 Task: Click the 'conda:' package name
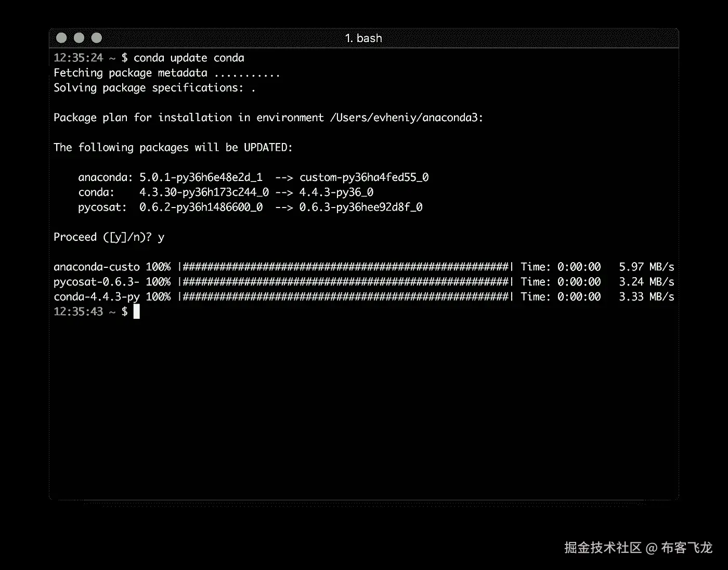click(x=96, y=192)
